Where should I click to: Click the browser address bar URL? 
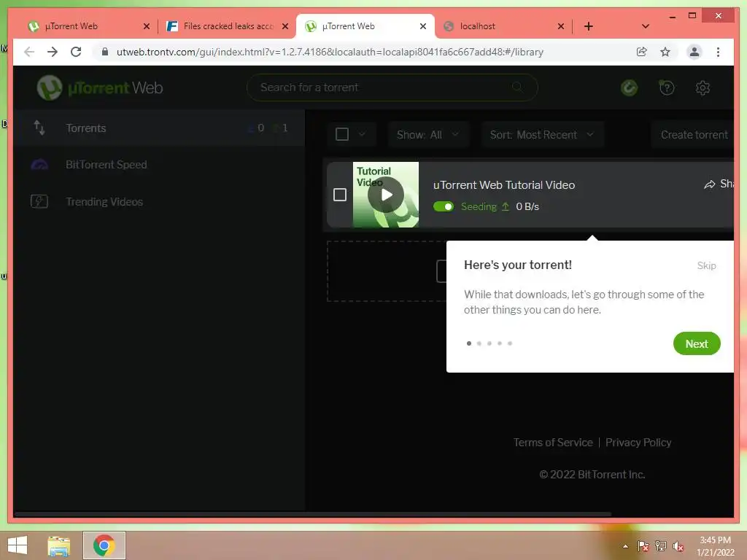pyautogui.click(x=330, y=52)
